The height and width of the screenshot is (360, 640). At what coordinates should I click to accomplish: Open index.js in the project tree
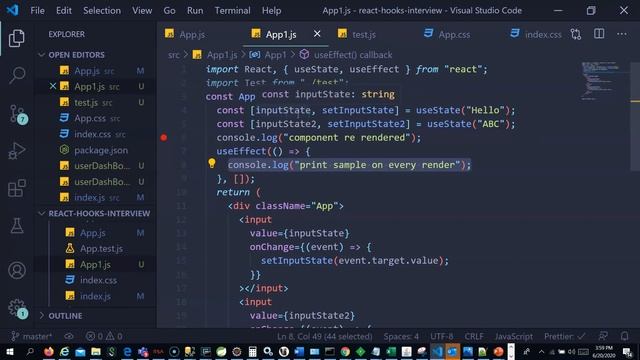tap(96, 296)
